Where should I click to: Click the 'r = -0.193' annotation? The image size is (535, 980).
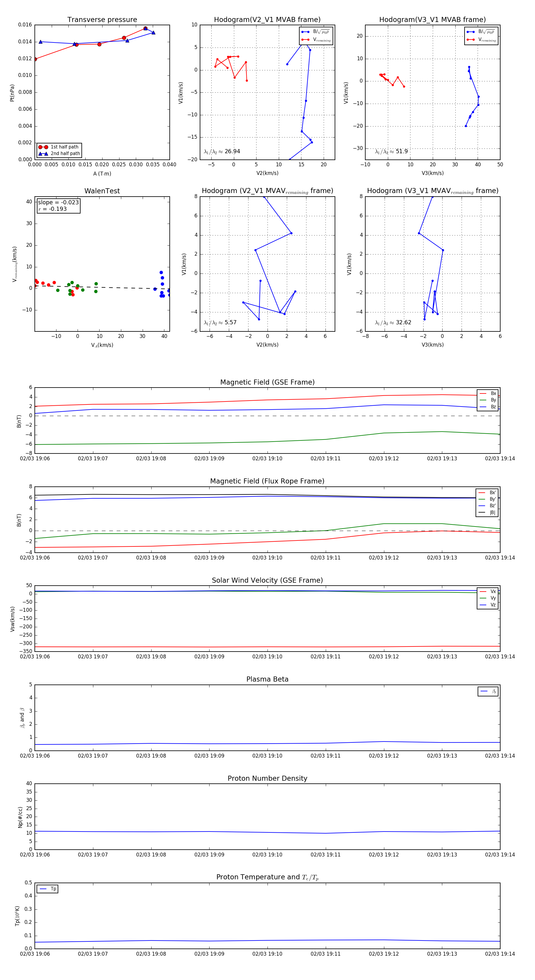pyautogui.click(x=52, y=209)
